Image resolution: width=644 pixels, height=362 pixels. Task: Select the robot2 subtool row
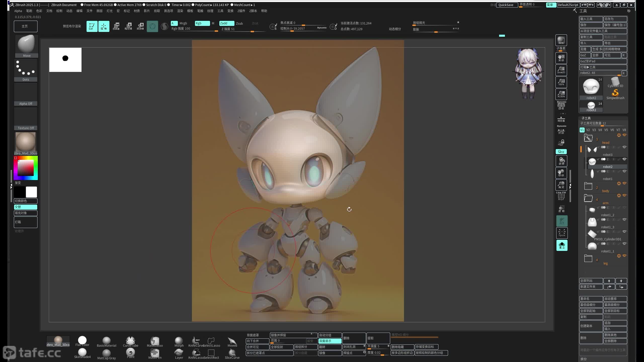click(607, 163)
